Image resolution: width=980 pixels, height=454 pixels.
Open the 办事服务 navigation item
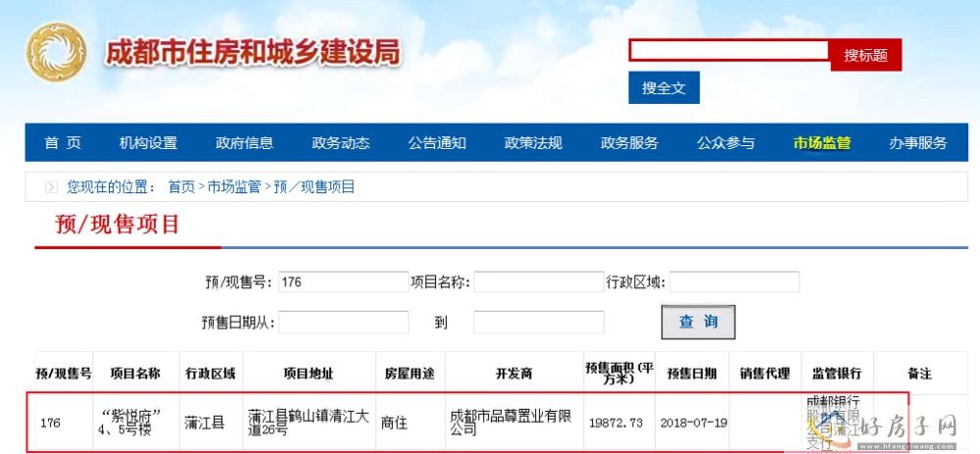(x=918, y=143)
